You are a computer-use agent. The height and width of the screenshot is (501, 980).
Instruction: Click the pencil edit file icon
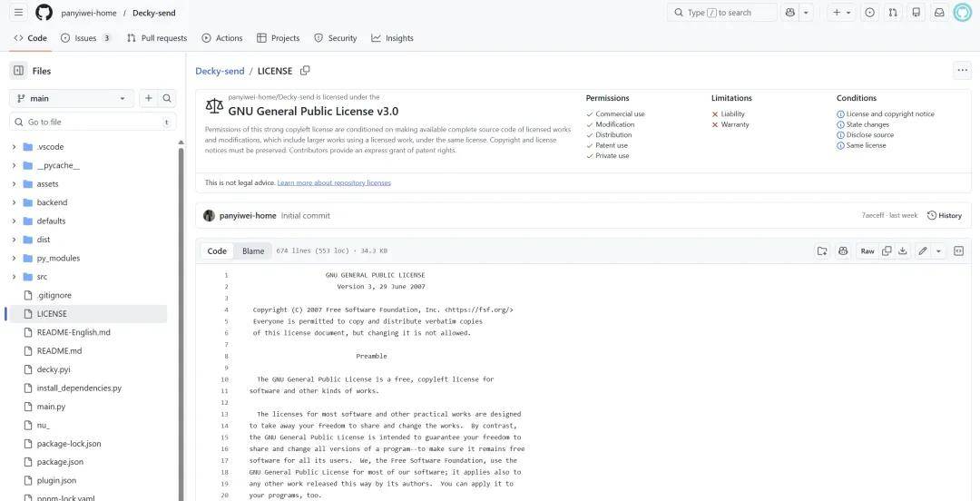click(x=922, y=251)
